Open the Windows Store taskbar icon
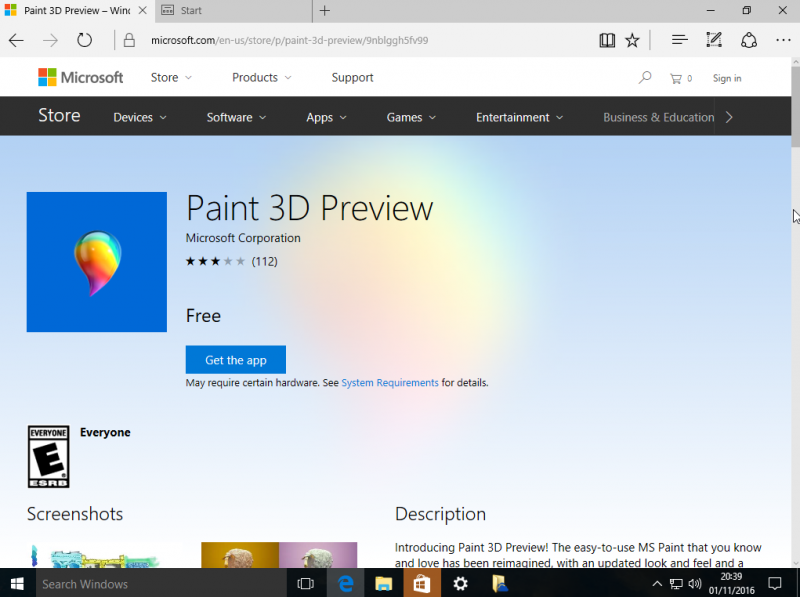The image size is (800, 597). [x=421, y=583]
